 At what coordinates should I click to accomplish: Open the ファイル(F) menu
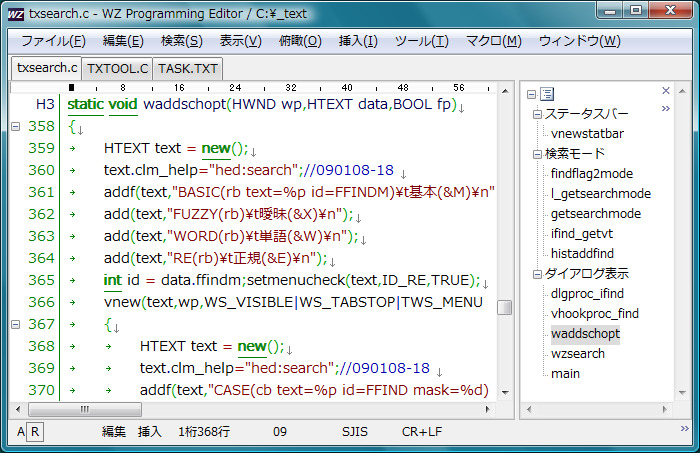click(x=53, y=41)
